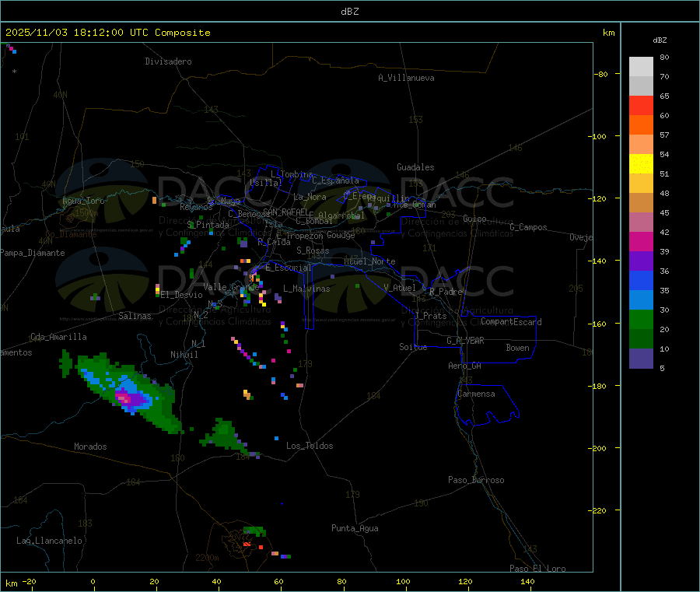
Task: Click the 'C_Campos' label
Action: (529, 227)
